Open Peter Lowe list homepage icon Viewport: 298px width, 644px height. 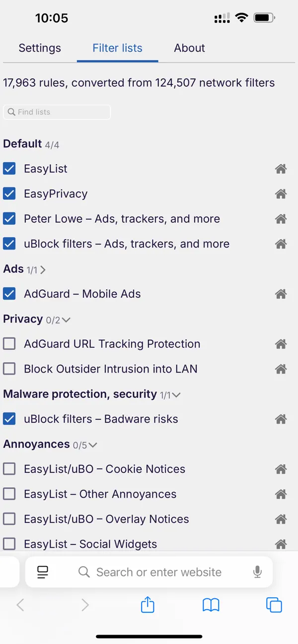pyautogui.click(x=281, y=218)
